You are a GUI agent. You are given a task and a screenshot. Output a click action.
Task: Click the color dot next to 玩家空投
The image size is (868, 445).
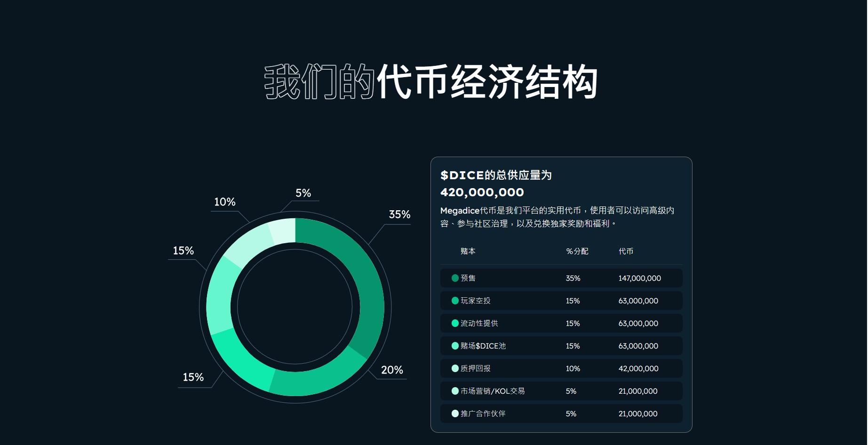pyautogui.click(x=455, y=301)
